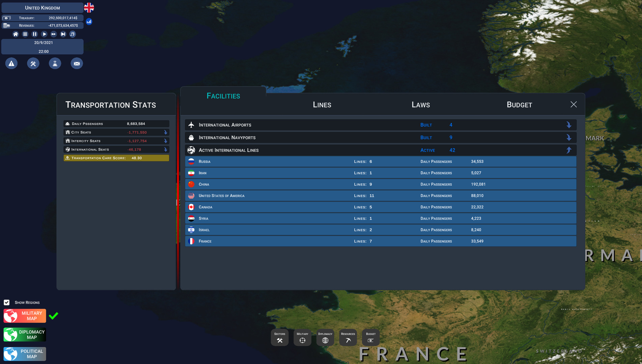Screen dimensions: 642x364
Task: Click the home icon in control bar
Action: [16, 34]
